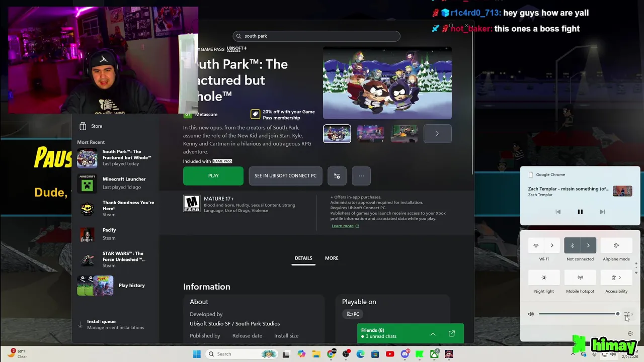
Task: Skip to next track in media panel
Action: [602, 212]
